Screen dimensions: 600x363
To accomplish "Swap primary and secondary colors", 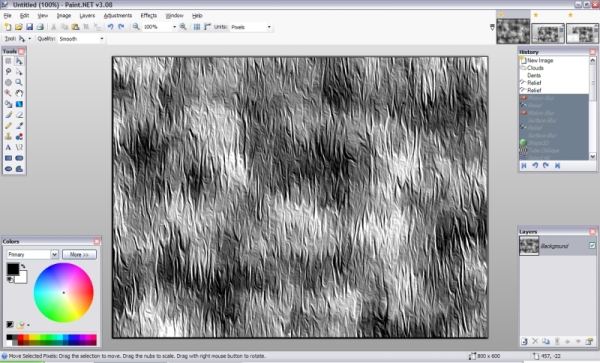I will 23,266.
